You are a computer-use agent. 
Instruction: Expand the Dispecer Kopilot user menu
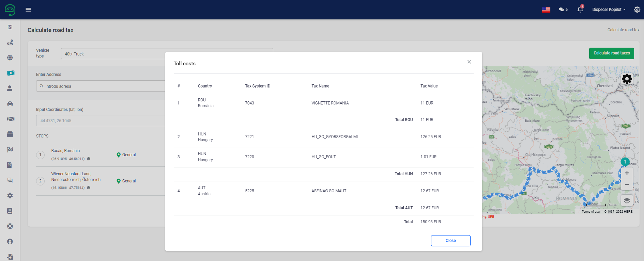tap(609, 10)
